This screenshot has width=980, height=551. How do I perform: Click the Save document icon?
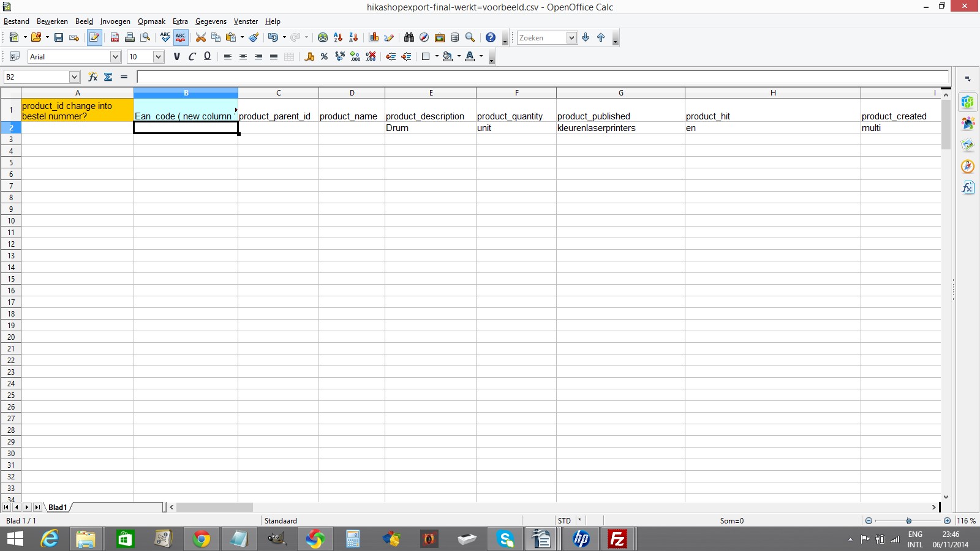[x=59, y=37]
